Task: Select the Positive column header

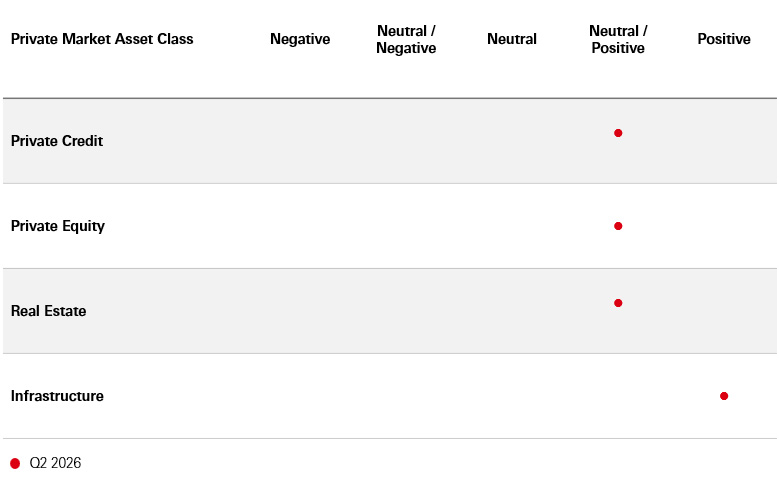Action: [x=724, y=40]
